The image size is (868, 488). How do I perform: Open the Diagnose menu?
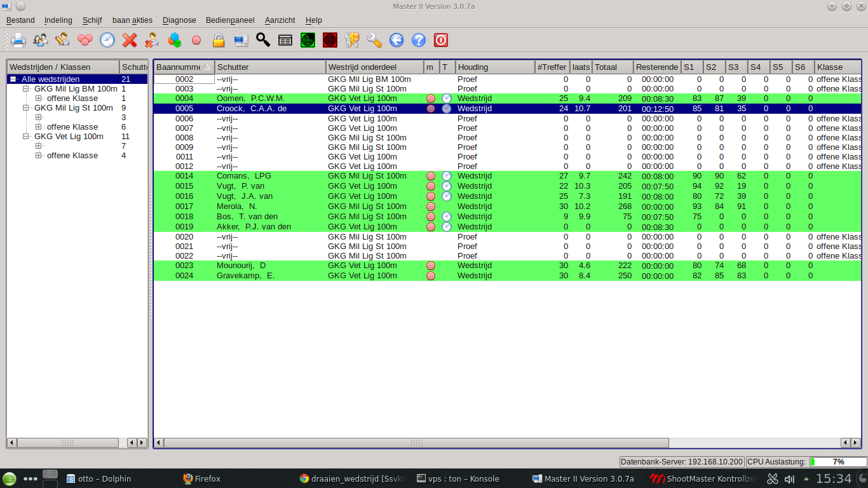coord(179,20)
